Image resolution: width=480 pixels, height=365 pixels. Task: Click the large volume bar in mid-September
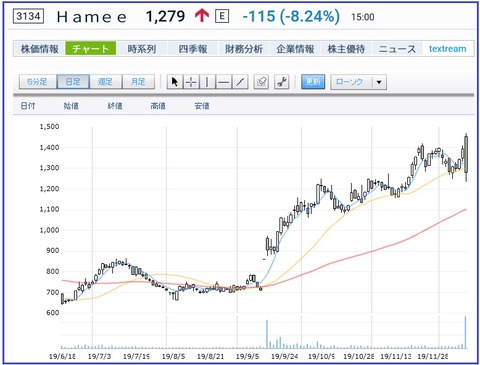click(267, 334)
